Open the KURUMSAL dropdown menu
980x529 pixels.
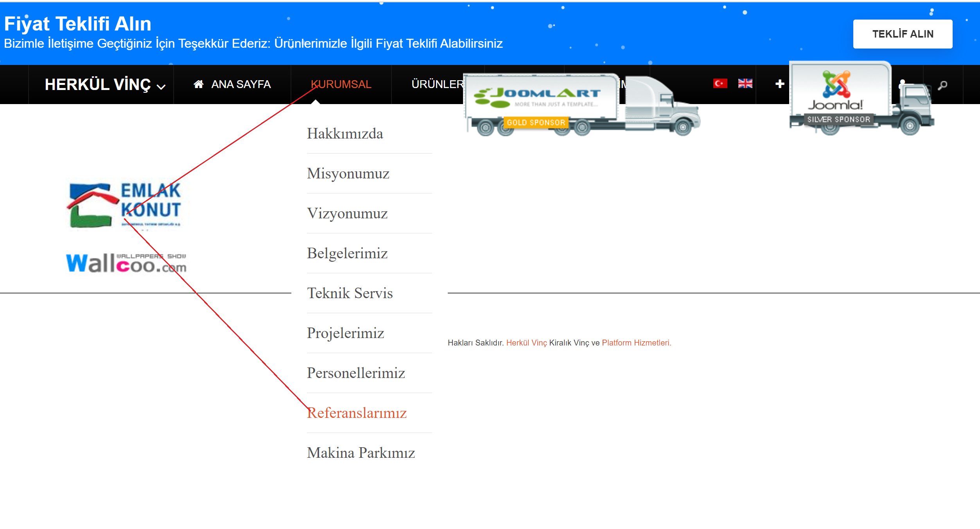tap(341, 84)
